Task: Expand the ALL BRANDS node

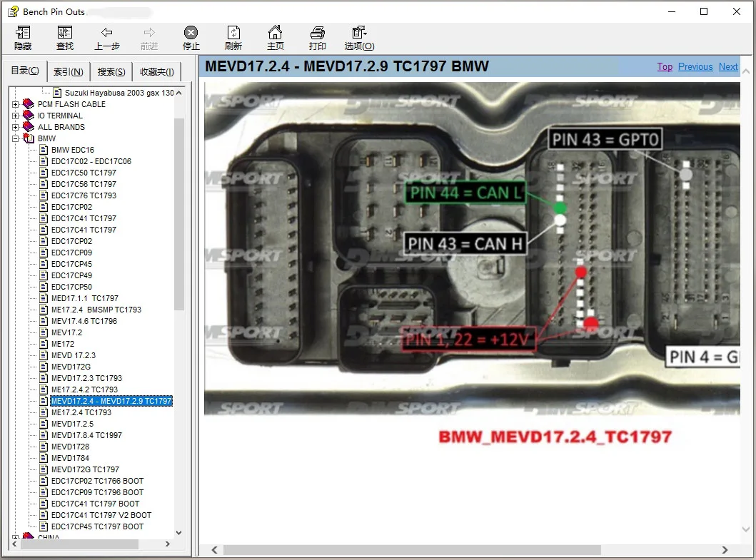Action: coord(16,127)
